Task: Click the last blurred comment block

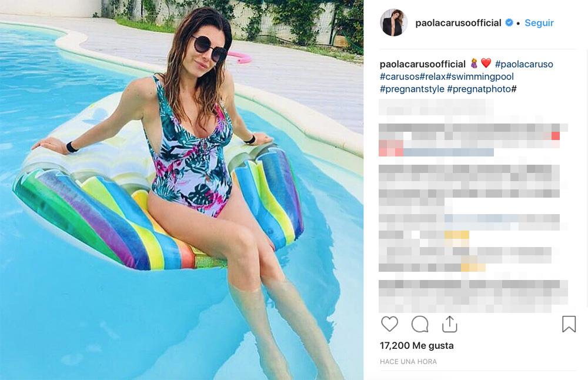Action: tap(473, 296)
